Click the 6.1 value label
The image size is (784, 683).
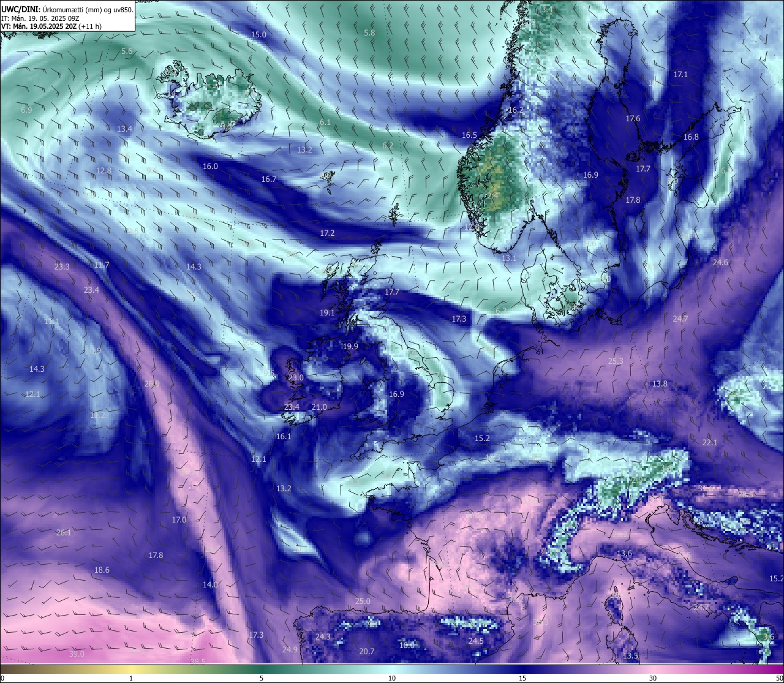coord(325,123)
